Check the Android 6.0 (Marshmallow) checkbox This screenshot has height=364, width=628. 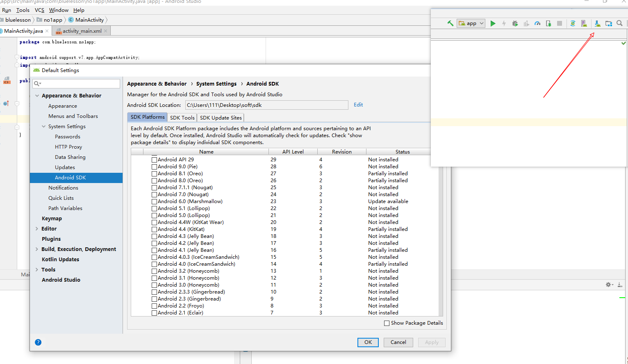[155, 201]
